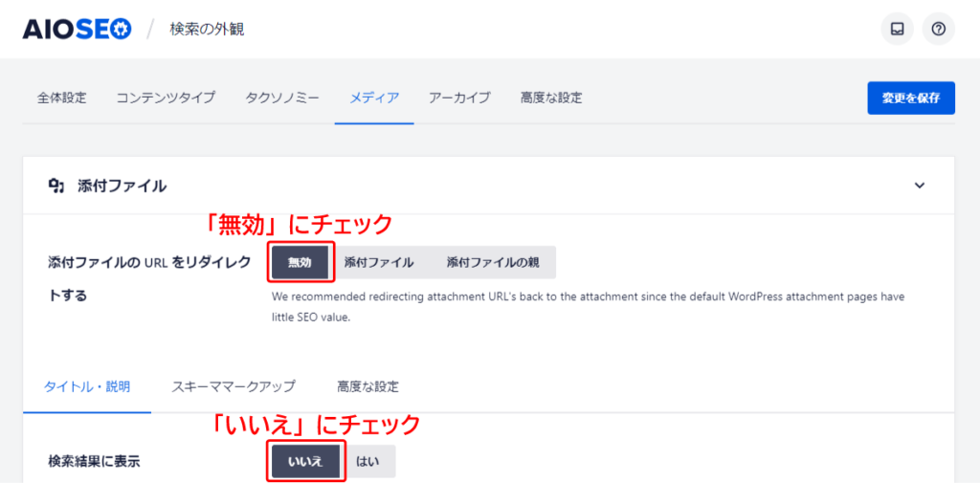
Task: Switch to the タイトル・説明 sub-tab
Action: 87,386
